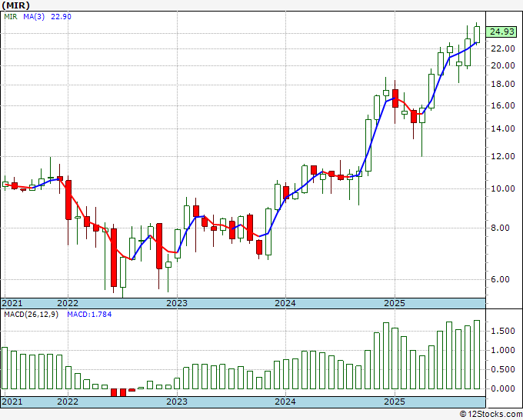This screenshot has height=420, width=523.
Task: Click the 1.500 MACD axis label
Action: [x=503, y=332]
